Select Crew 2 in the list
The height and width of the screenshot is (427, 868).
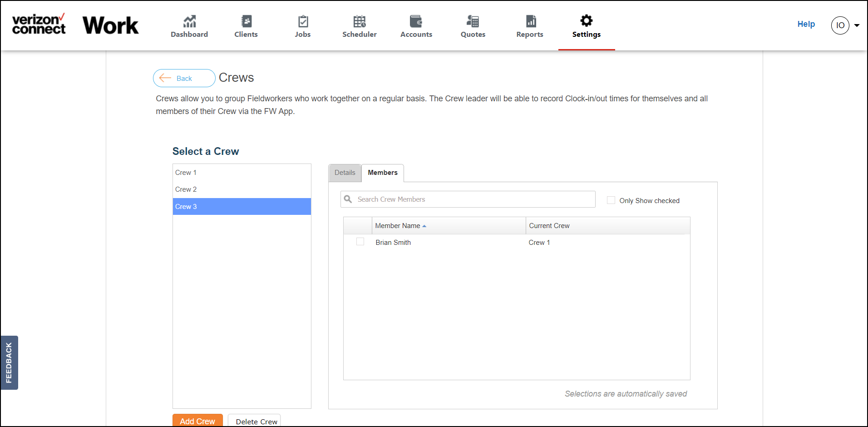pyautogui.click(x=242, y=189)
